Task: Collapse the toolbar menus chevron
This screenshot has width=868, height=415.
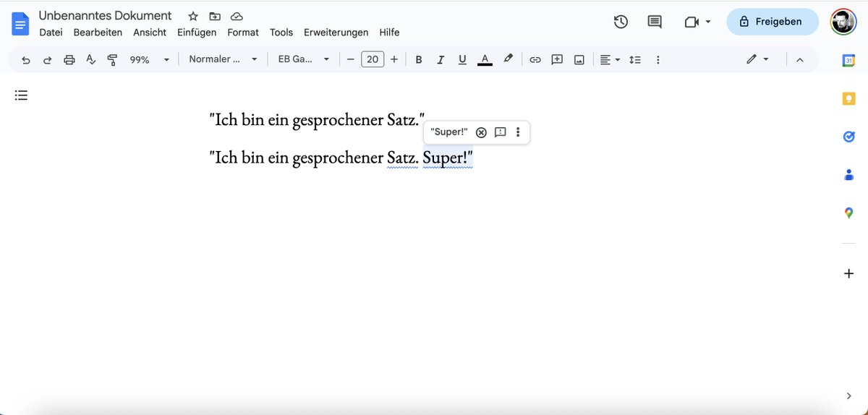Action: tap(799, 60)
